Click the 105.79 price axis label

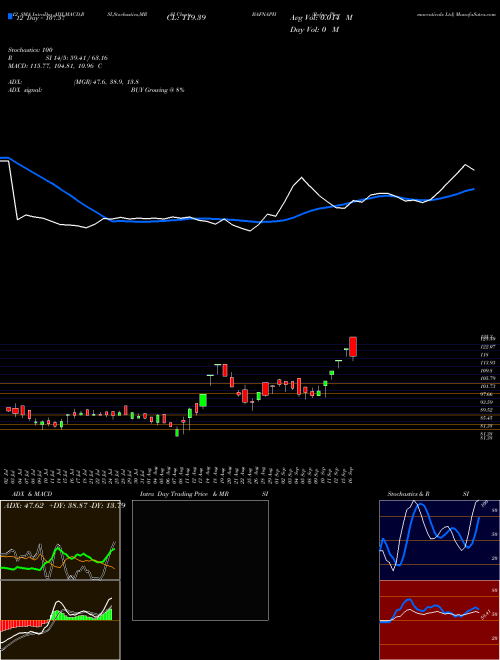tap(487, 378)
